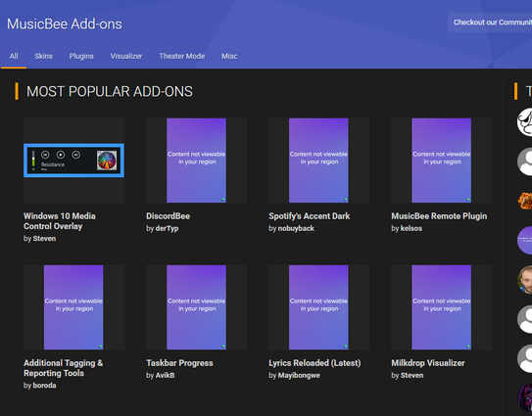Image resolution: width=532 pixels, height=416 pixels.
Task: Open the DiscordBee thumbnail image
Action: tap(197, 161)
